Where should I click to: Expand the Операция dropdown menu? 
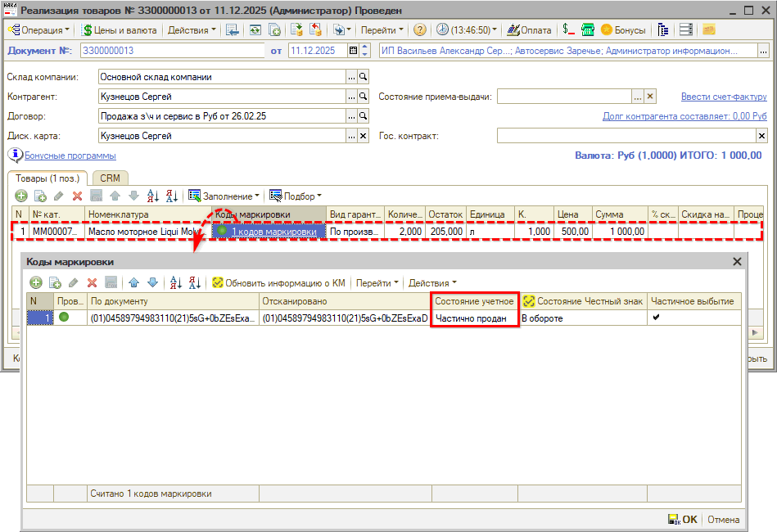pos(38,30)
